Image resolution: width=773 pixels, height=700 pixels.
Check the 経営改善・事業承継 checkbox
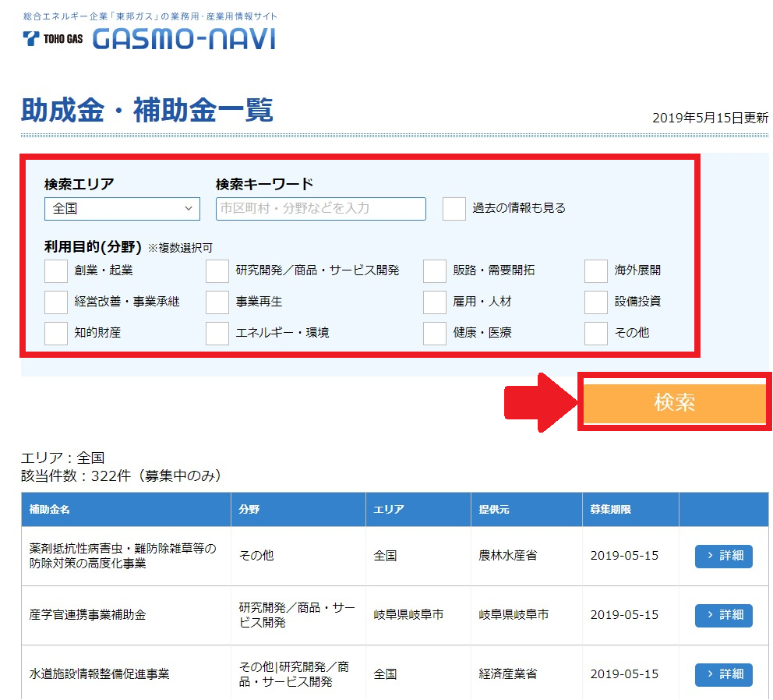click(x=56, y=302)
